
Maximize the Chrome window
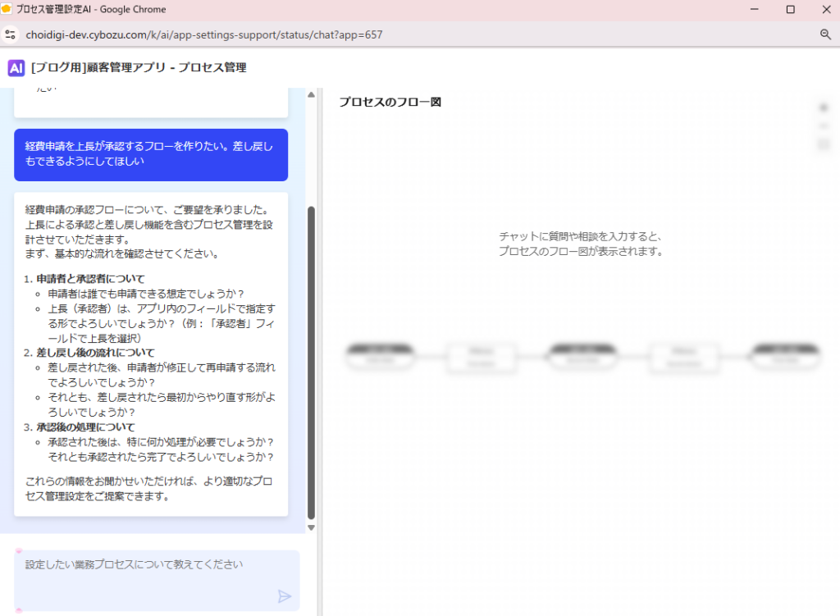pyautogui.click(x=790, y=10)
